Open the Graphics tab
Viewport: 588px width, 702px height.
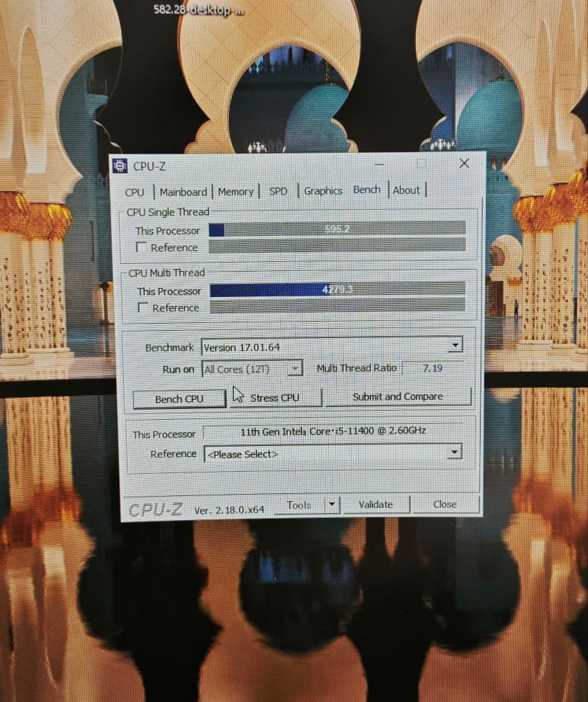point(323,190)
